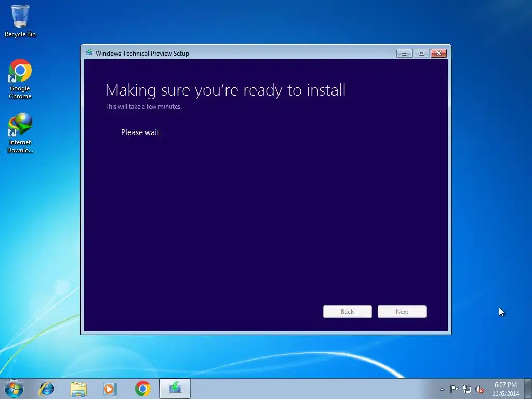
Task: Open Windows Explorer folder in taskbar
Action: [x=78, y=389]
